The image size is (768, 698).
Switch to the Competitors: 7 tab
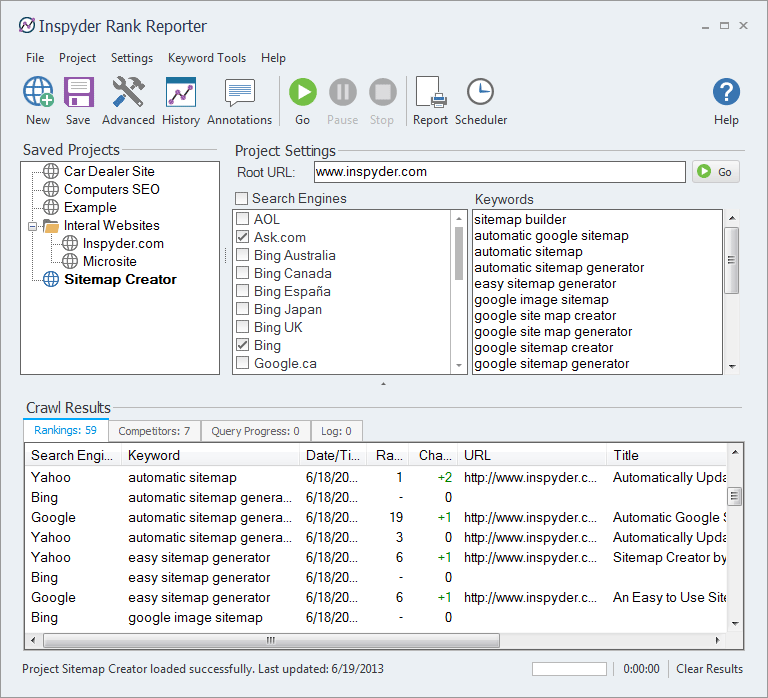pyautogui.click(x=154, y=431)
